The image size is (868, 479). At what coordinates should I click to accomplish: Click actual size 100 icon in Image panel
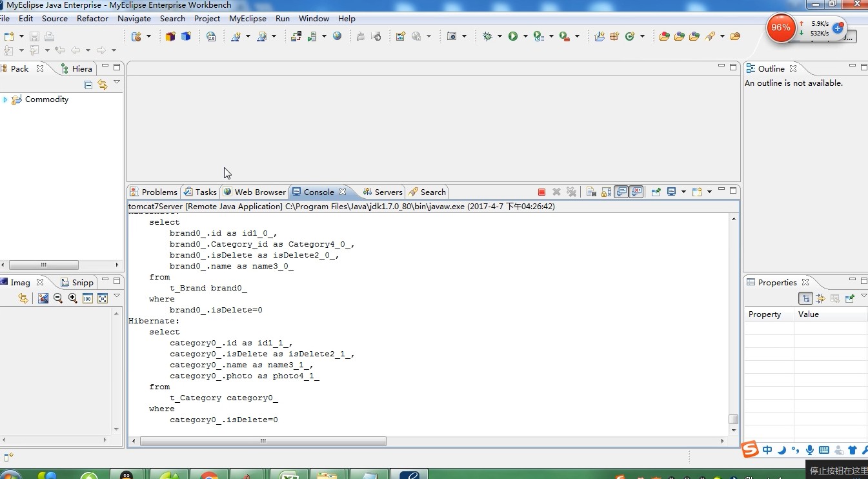[87, 298]
